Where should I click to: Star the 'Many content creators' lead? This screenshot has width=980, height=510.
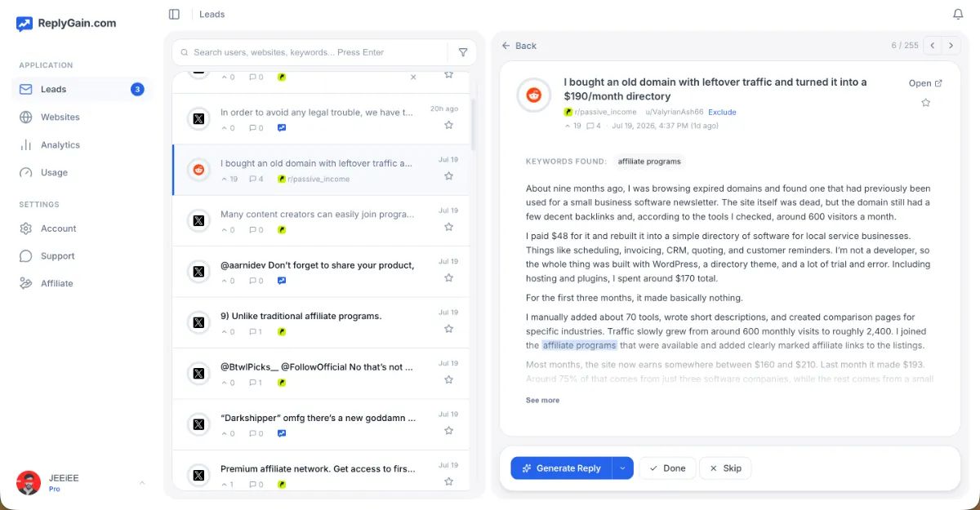(448, 227)
